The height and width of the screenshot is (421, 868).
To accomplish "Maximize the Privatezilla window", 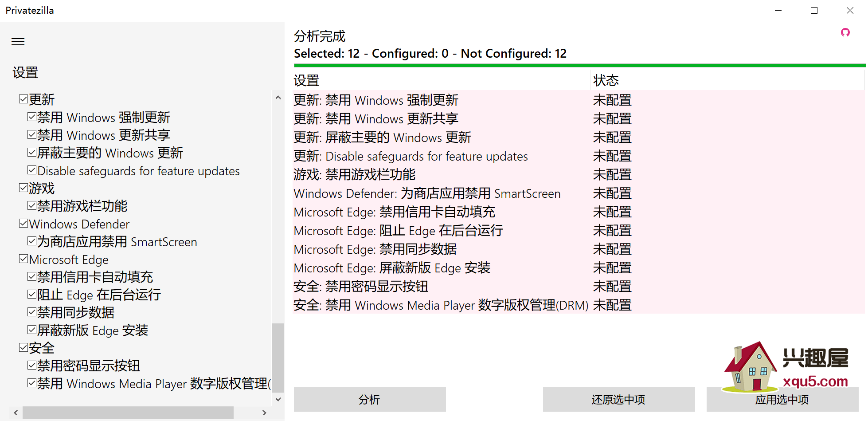I will 814,10.
